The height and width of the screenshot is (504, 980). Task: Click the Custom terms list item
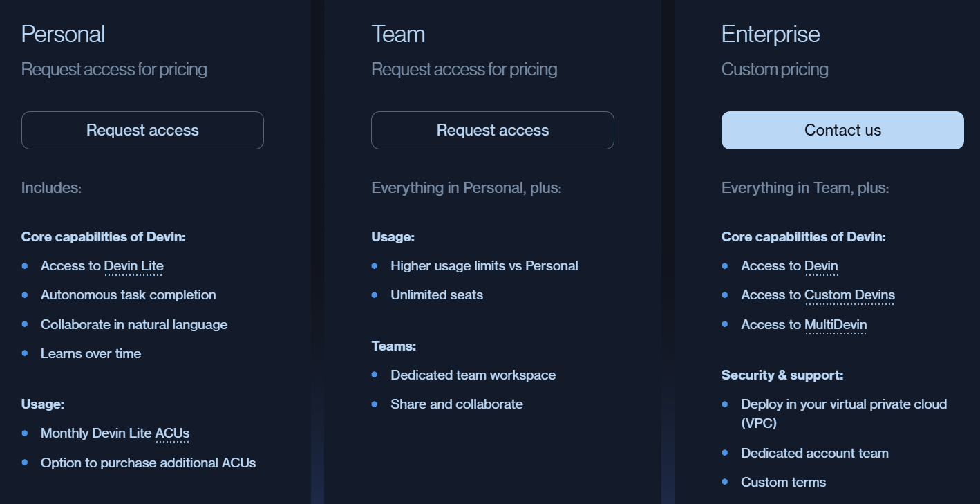click(783, 483)
